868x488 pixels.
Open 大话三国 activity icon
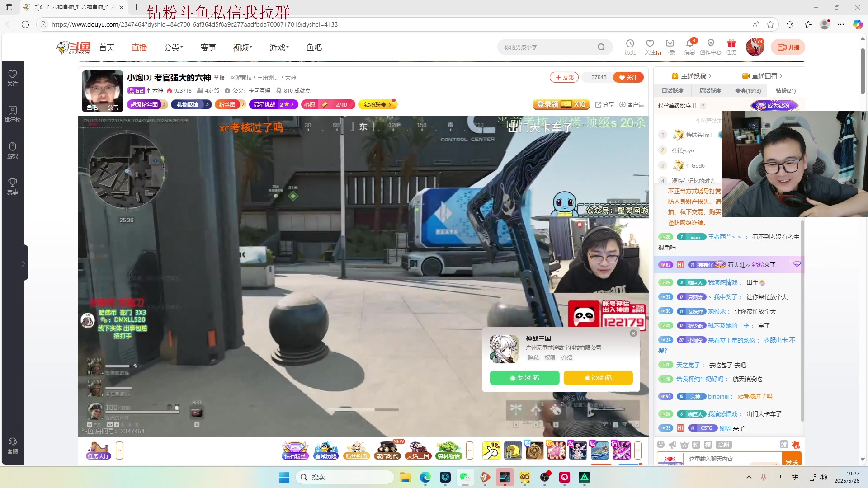[x=418, y=450]
